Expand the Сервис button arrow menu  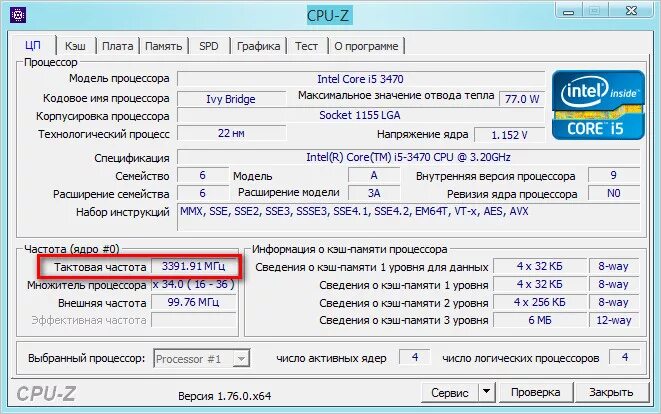pos(486,392)
